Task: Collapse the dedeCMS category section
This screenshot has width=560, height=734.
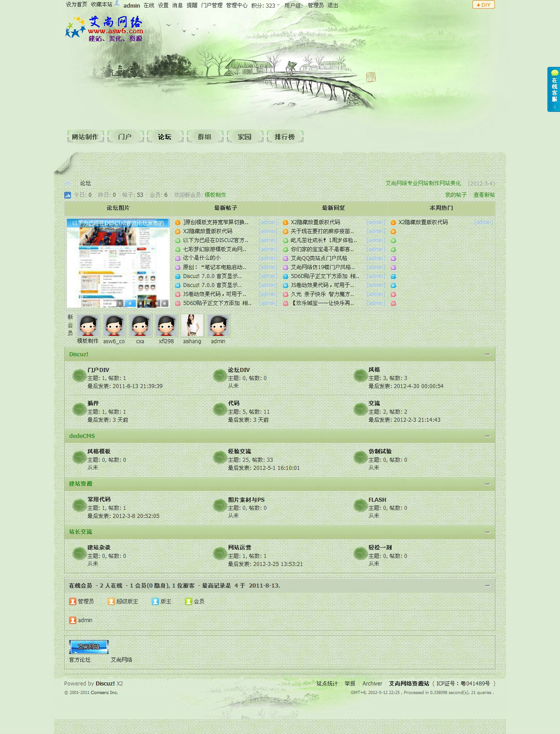Action: [487, 436]
